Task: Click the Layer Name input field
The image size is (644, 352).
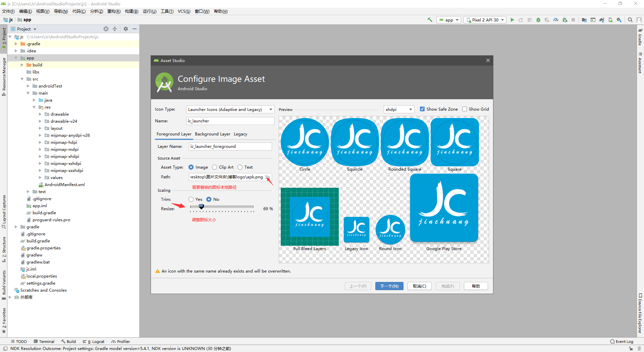Action: click(x=230, y=146)
